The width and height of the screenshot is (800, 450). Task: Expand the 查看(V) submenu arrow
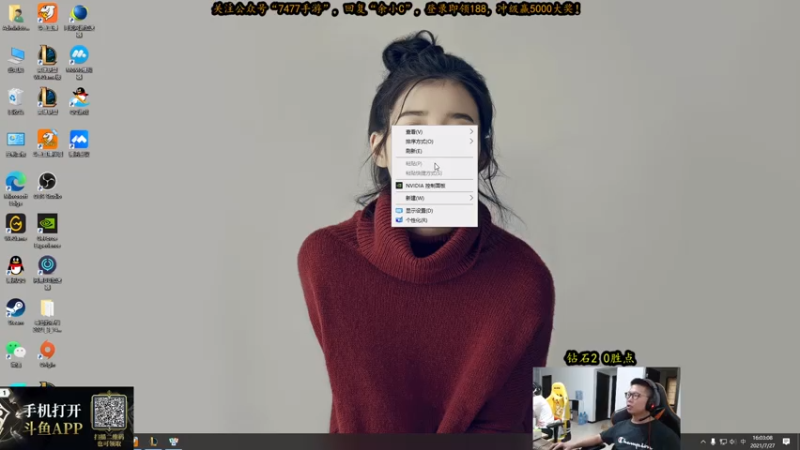[x=471, y=132]
